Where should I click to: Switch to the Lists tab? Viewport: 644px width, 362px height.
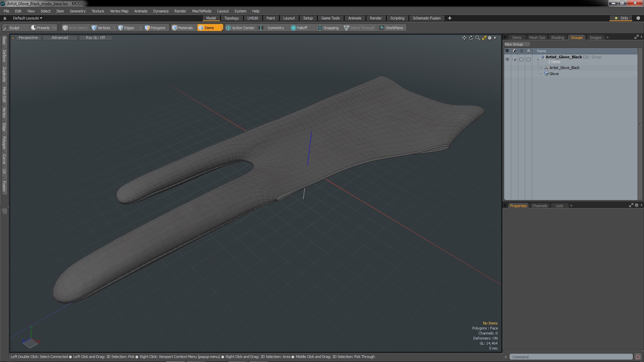click(x=559, y=206)
